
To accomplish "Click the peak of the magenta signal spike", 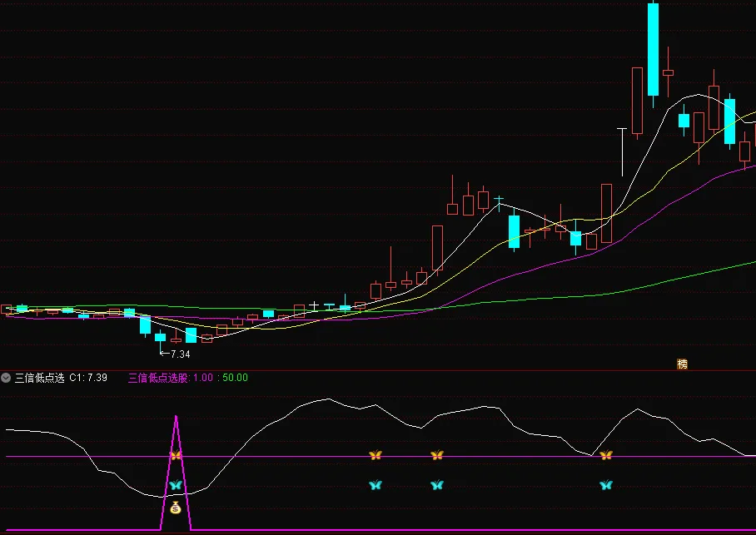I will (x=176, y=416).
